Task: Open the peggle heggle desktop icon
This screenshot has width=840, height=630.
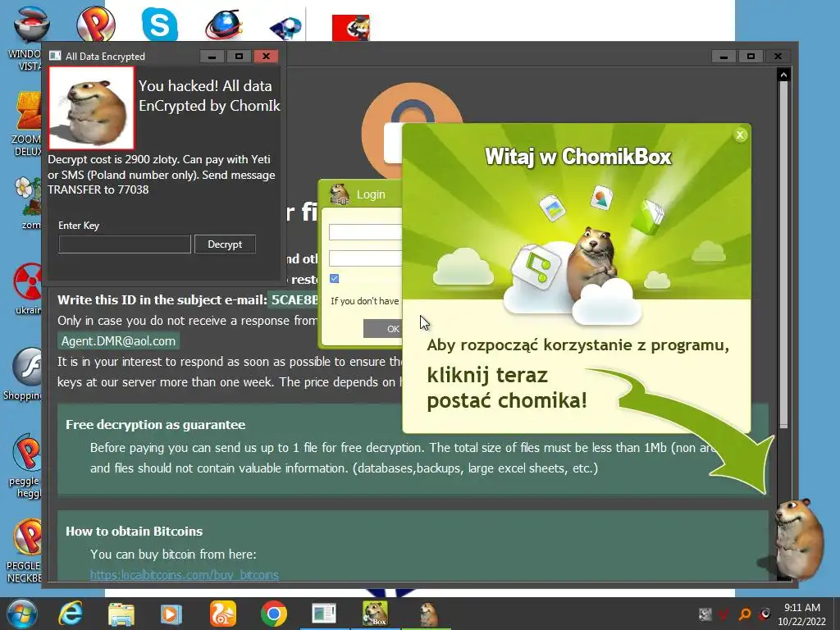Action: pos(25,465)
